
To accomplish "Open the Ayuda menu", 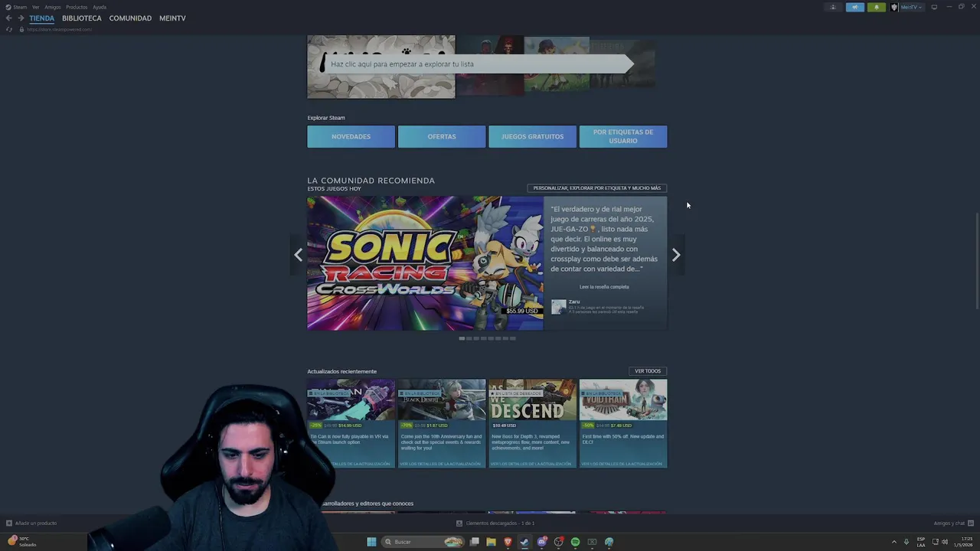I will [x=100, y=7].
